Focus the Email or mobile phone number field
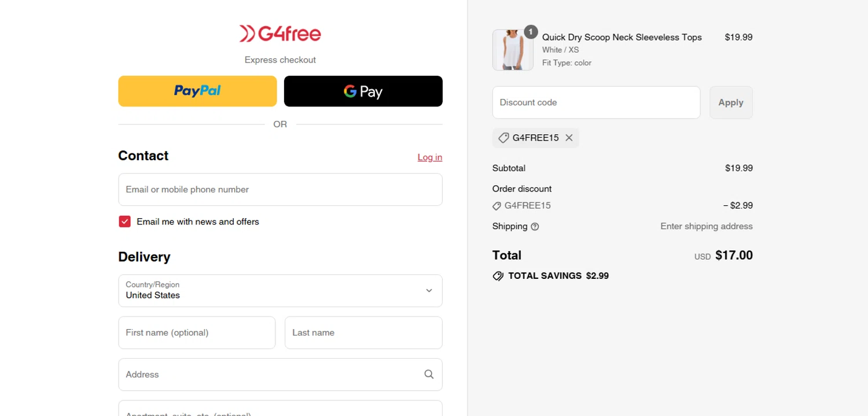Viewport: 868px width, 416px height. pyautogui.click(x=280, y=189)
